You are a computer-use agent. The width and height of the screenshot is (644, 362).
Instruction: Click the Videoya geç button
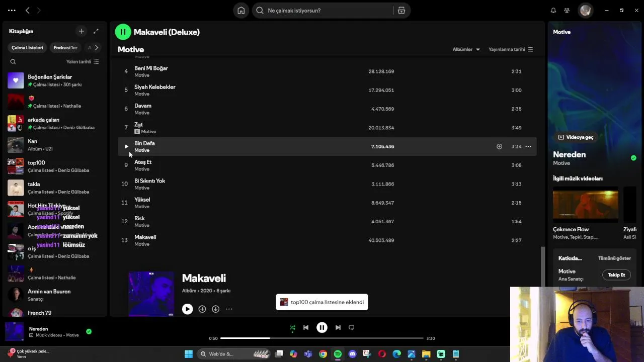pos(576,137)
